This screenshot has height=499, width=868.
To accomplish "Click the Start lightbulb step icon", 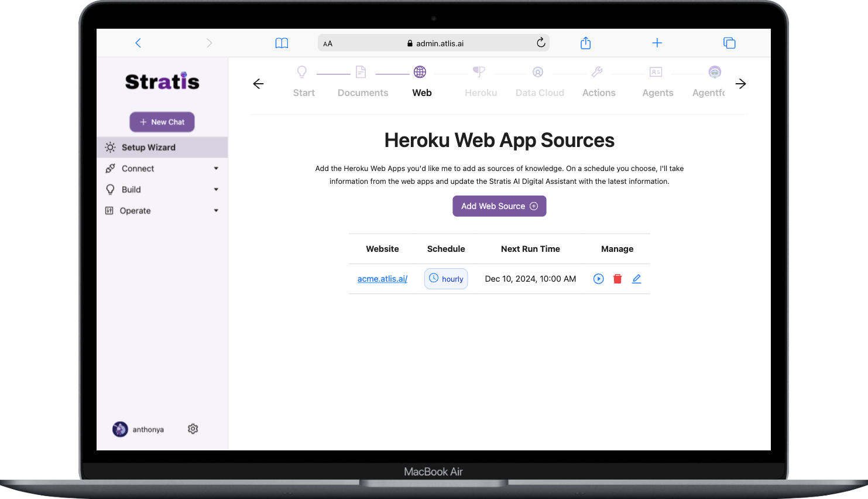I will click(x=302, y=72).
